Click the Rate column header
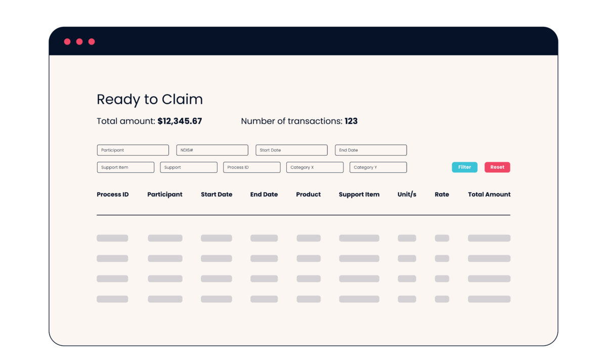This screenshot has width=607, height=364. pyautogui.click(x=442, y=194)
